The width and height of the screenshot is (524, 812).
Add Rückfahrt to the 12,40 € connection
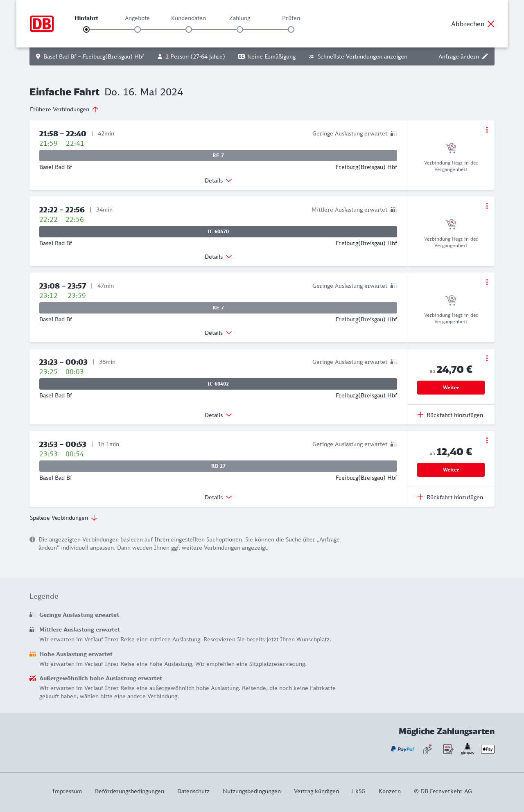(450, 497)
